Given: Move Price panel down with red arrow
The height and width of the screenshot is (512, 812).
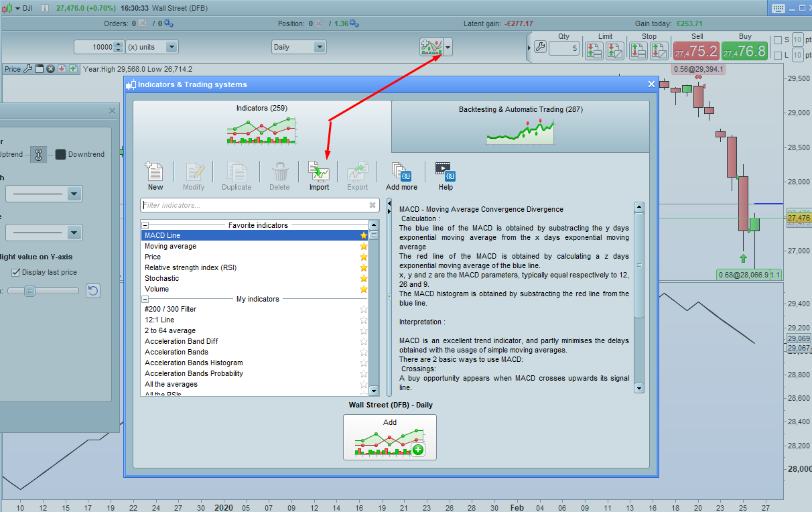Looking at the screenshot, I should coord(61,68).
